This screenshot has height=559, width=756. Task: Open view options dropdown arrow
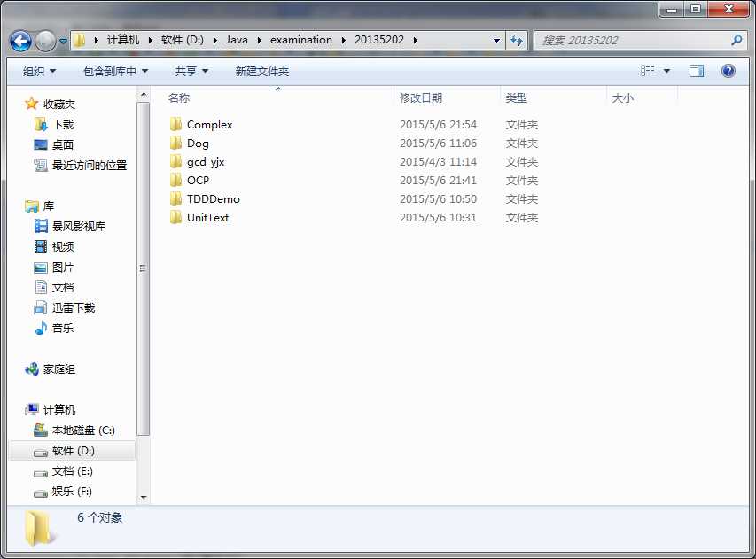click(x=666, y=72)
